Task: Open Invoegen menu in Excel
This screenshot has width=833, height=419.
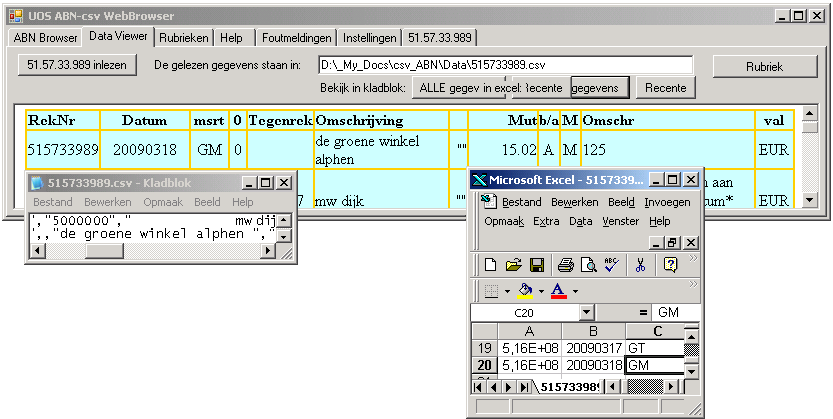Action: pyautogui.click(x=667, y=202)
